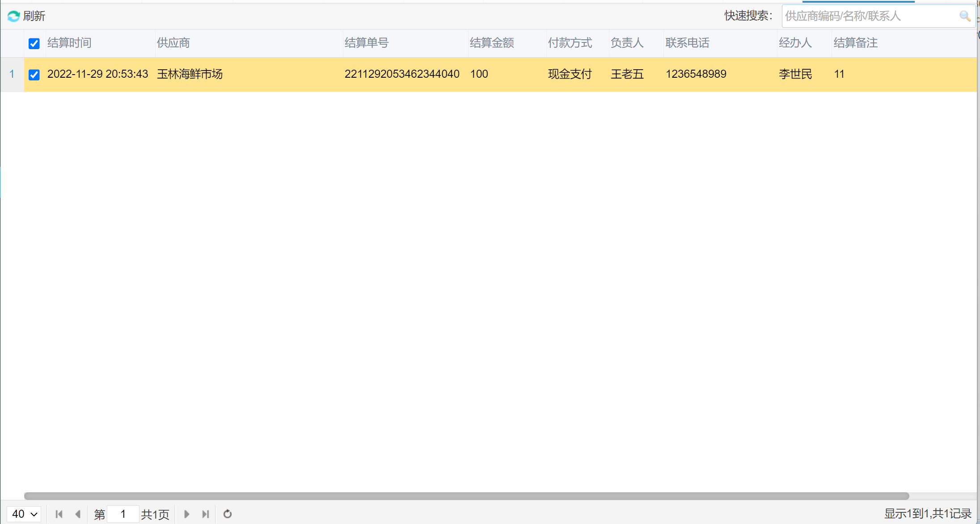Click the 结算单号 column header
This screenshot has width=980, height=524.
[367, 43]
